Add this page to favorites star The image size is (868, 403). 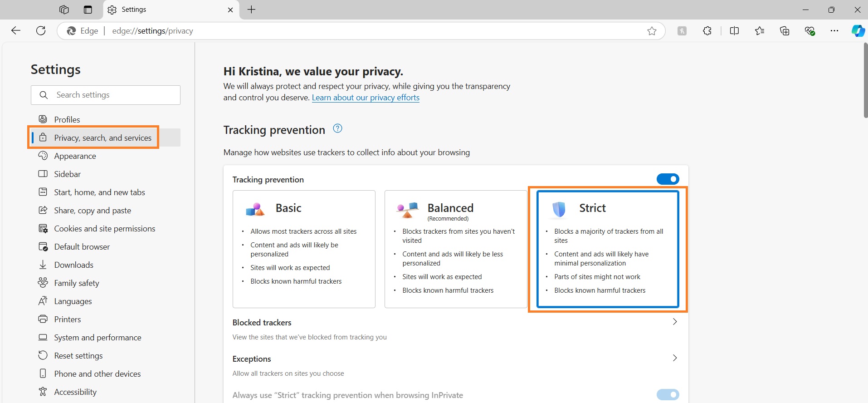[x=652, y=30]
